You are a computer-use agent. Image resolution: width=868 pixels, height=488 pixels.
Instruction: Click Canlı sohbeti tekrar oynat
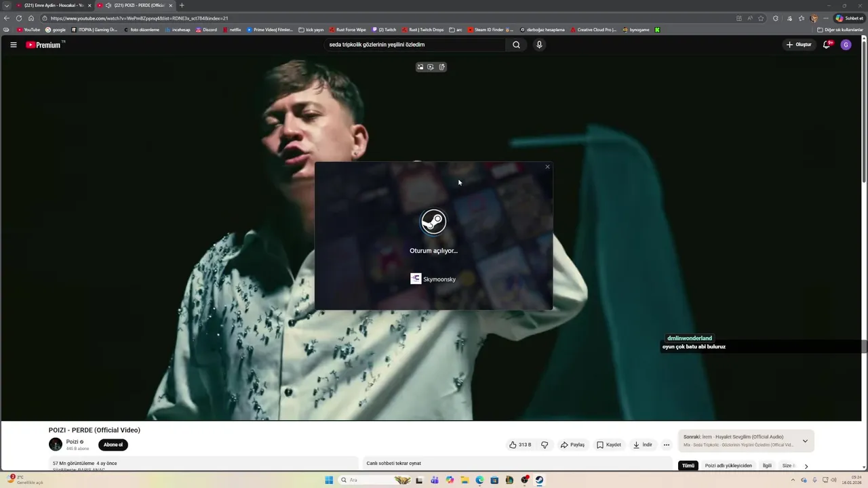click(394, 464)
